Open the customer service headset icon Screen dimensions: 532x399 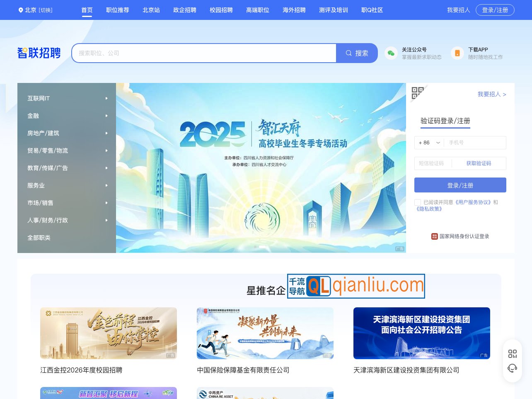click(x=513, y=368)
